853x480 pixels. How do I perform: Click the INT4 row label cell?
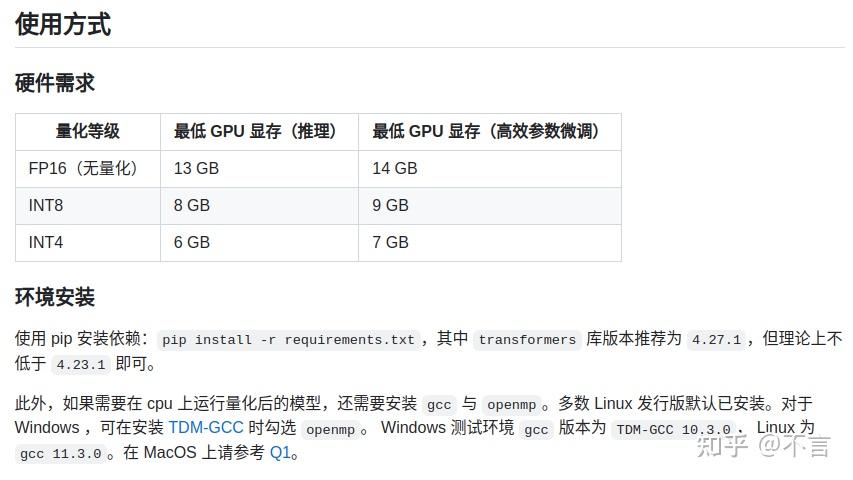(x=46, y=242)
